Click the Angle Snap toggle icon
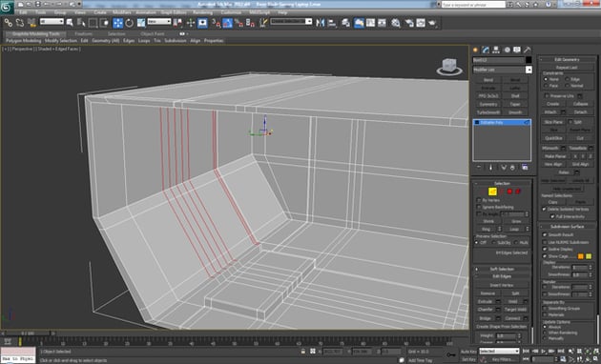The width and height of the screenshot is (601, 364). (227, 23)
